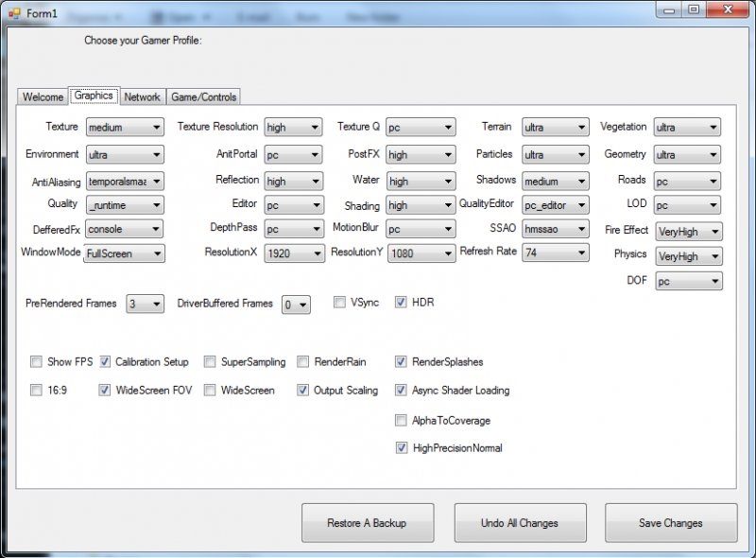This screenshot has width=756, height=558.
Task: Disable the HighPrecisionNormal checkbox
Action: 401,448
